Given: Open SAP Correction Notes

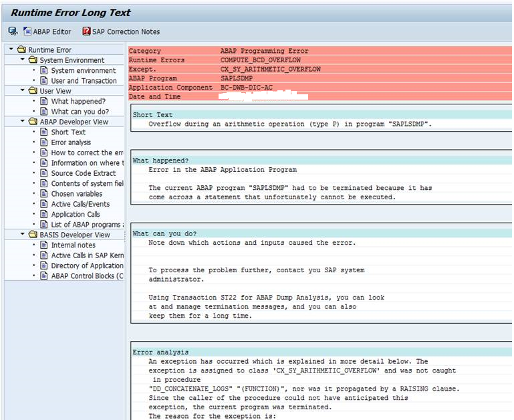Looking at the screenshot, I should (x=121, y=31).
